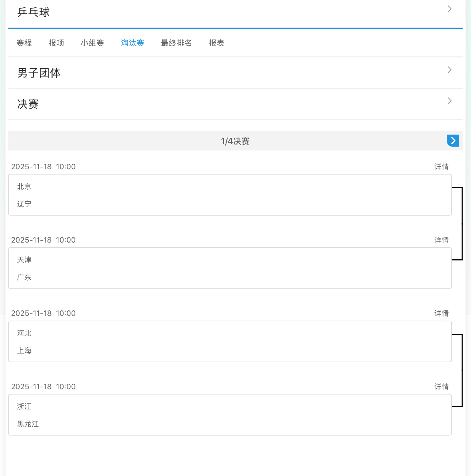The height and width of the screenshot is (476, 471).
Task: Switch to the 淘汰赛 tab
Action: (132, 43)
